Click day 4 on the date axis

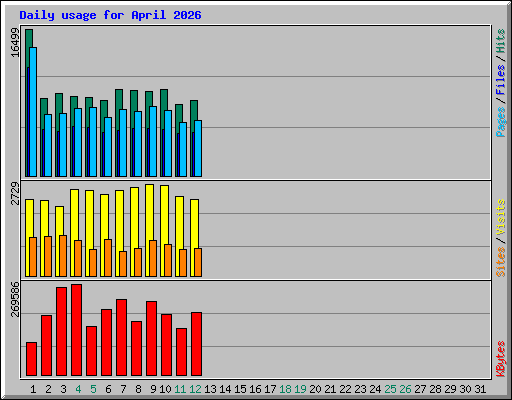pos(78,389)
